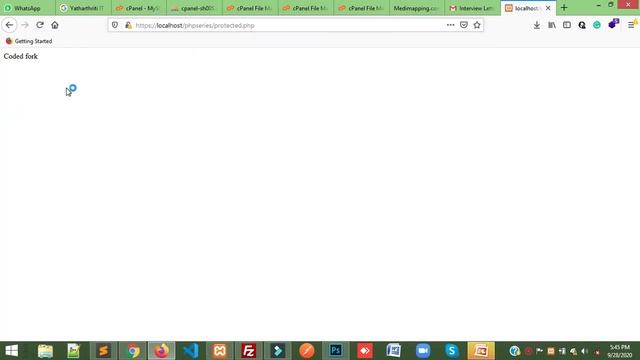Switch to the Yatharthriti IT tab
This screenshot has width=640, height=360.
coord(83,8)
